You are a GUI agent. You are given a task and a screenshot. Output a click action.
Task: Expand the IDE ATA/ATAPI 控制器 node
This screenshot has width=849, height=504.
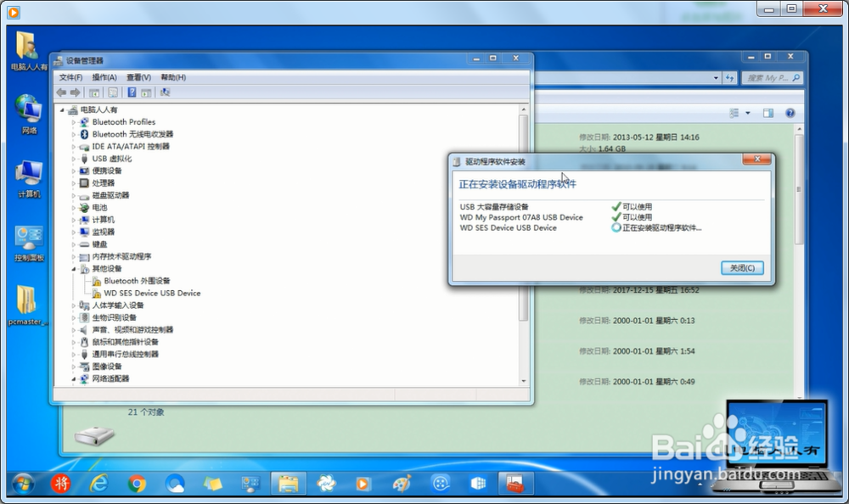74,147
